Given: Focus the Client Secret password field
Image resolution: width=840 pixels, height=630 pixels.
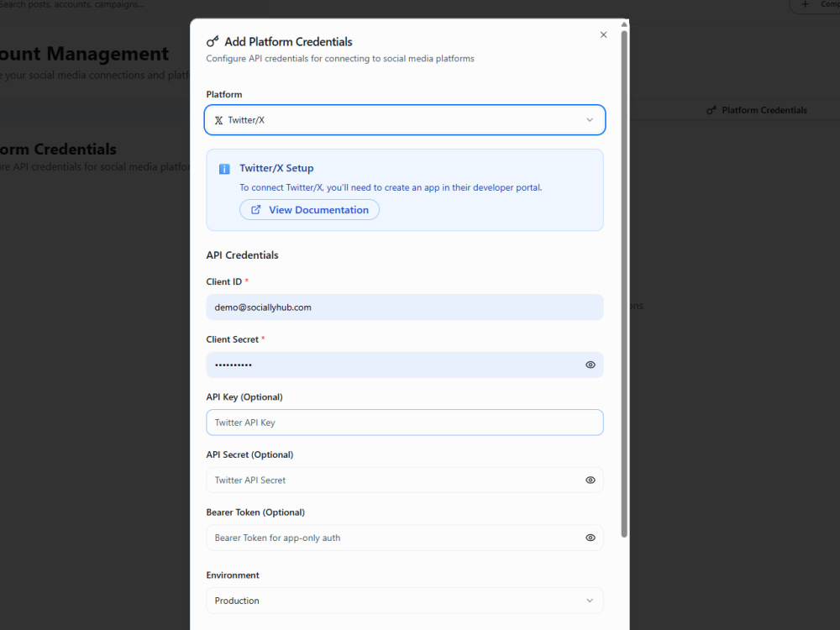Looking at the screenshot, I should coord(405,365).
